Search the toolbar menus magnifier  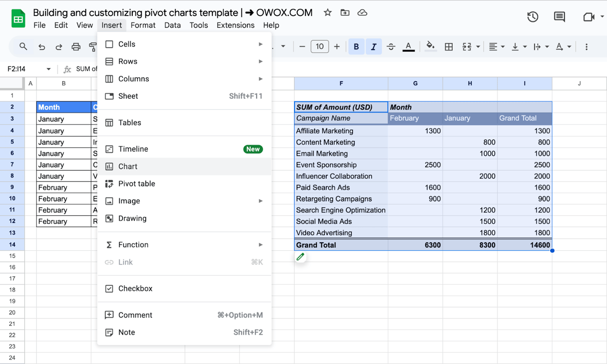tap(23, 46)
